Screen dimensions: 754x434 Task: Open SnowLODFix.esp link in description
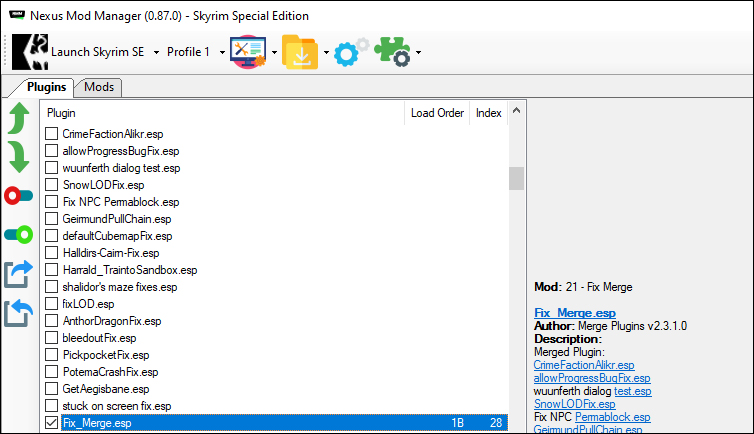coord(575,404)
